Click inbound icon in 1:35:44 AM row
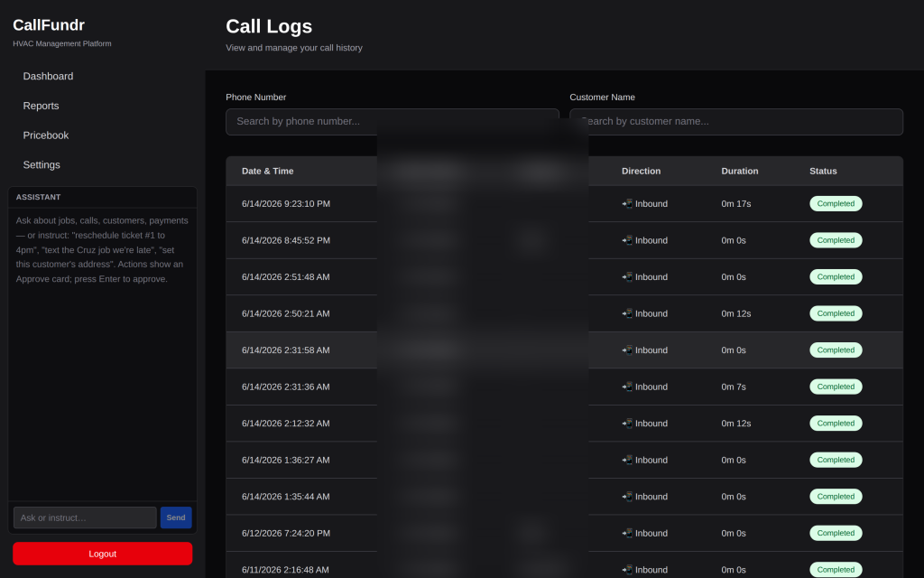 627,496
